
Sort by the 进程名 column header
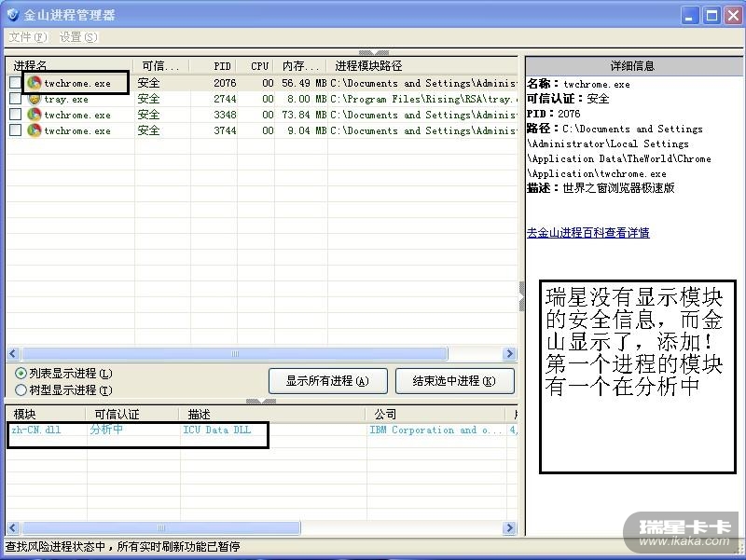click(x=70, y=65)
